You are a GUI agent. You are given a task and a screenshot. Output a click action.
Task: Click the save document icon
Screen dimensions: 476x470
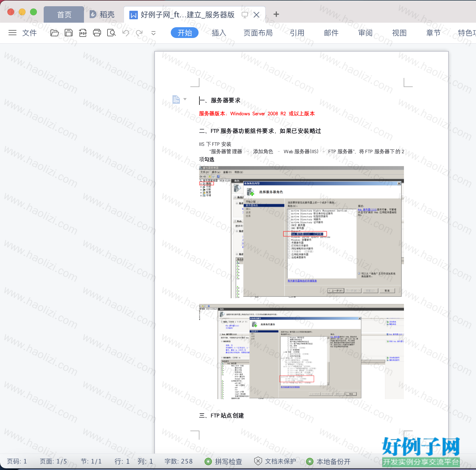point(69,33)
